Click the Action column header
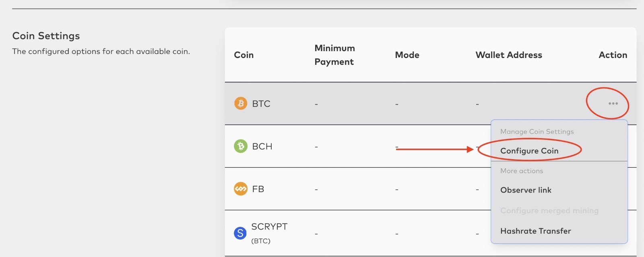644x257 pixels. pos(613,55)
